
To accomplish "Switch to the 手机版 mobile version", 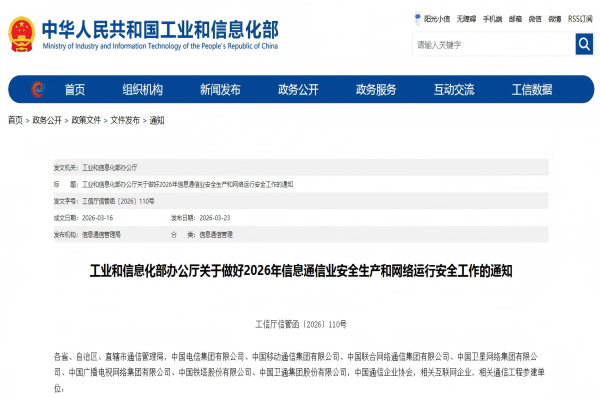I will [492, 18].
